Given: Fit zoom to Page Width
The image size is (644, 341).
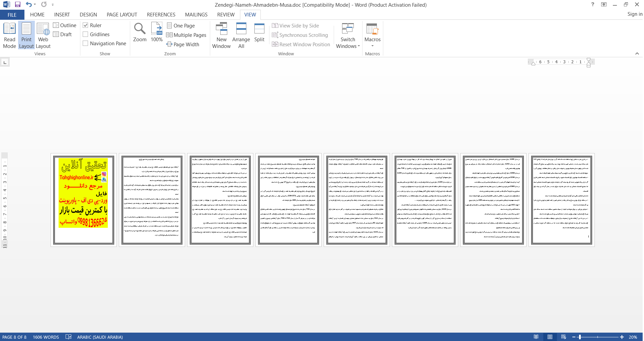Looking at the screenshot, I should pyautogui.click(x=183, y=45).
